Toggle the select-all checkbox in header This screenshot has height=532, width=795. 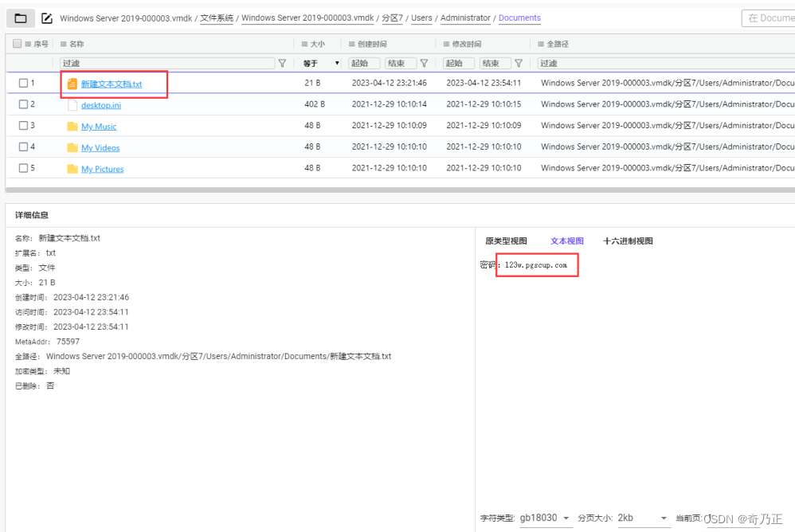[x=18, y=44]
